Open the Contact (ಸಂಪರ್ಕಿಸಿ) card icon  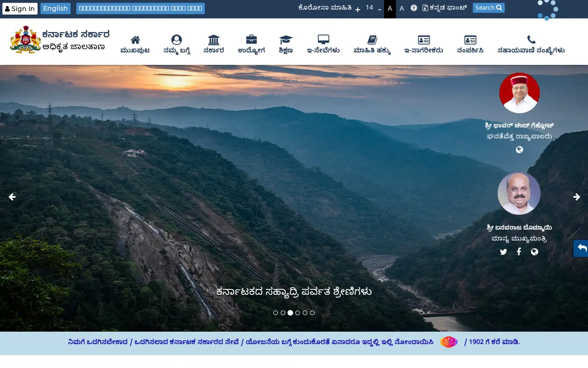click(x=470, y=40)
